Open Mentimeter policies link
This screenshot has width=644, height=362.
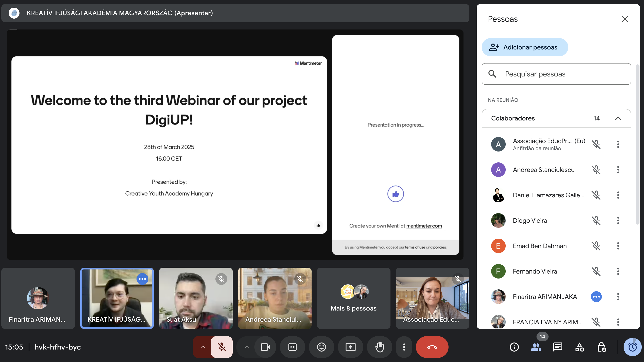coord(439,247)
